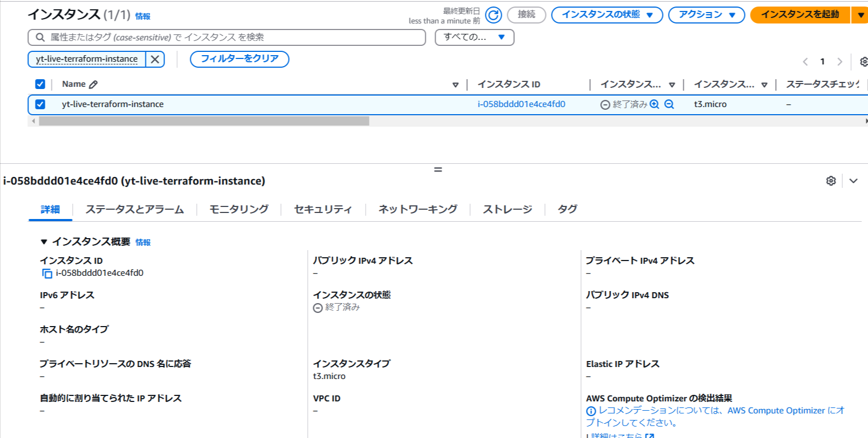Click the フィルターをクリア button
This screenshot has height=438, width=868.
pos(239,59)
